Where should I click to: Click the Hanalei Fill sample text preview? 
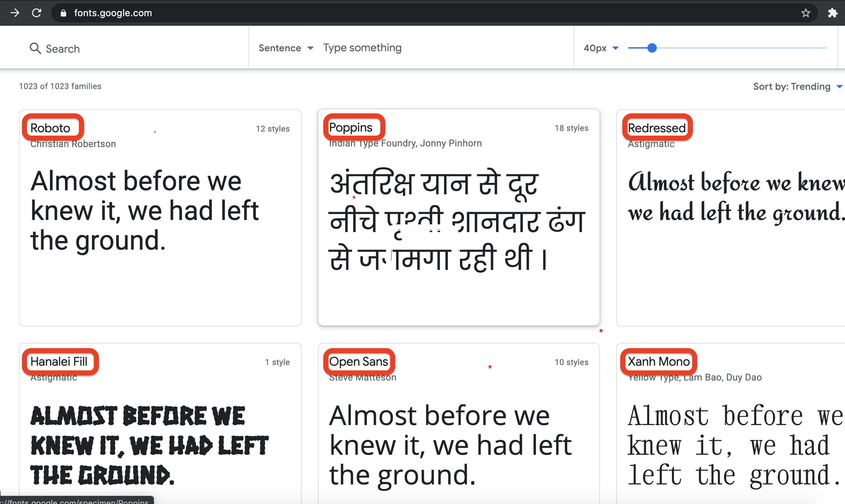tap(149, 445)
